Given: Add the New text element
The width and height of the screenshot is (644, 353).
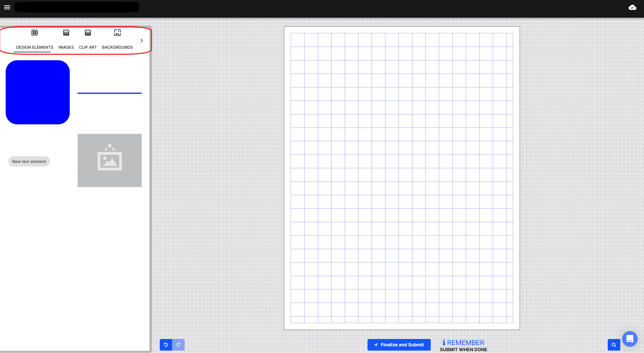Looking at the screenshot, I should coord(29,161).
